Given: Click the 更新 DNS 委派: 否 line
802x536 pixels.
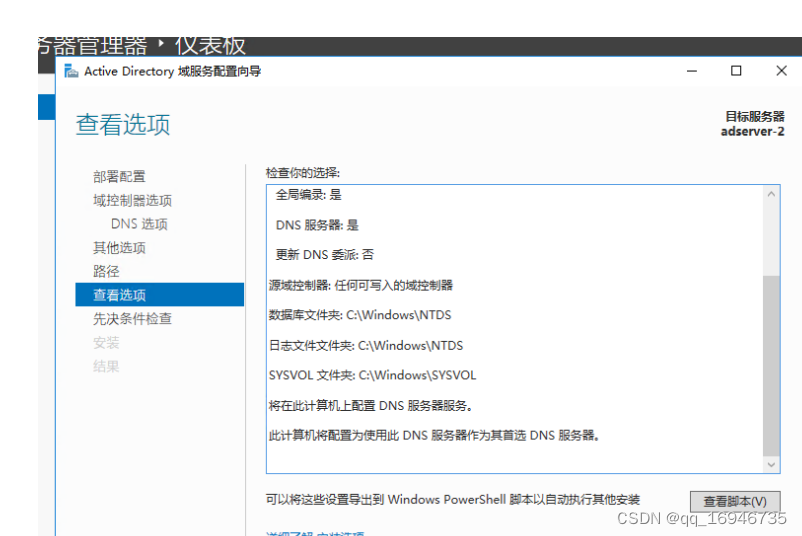Looking at the screenshot, I should 325,255.
